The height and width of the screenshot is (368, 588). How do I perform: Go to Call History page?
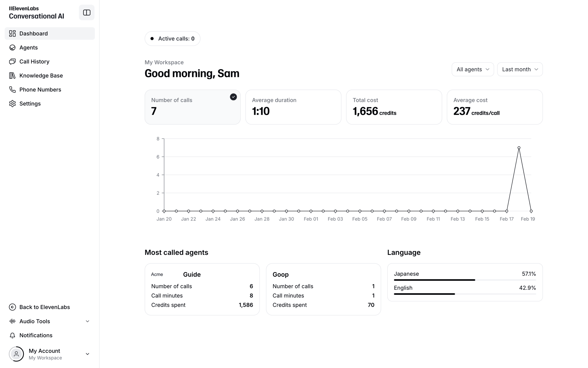50,62
